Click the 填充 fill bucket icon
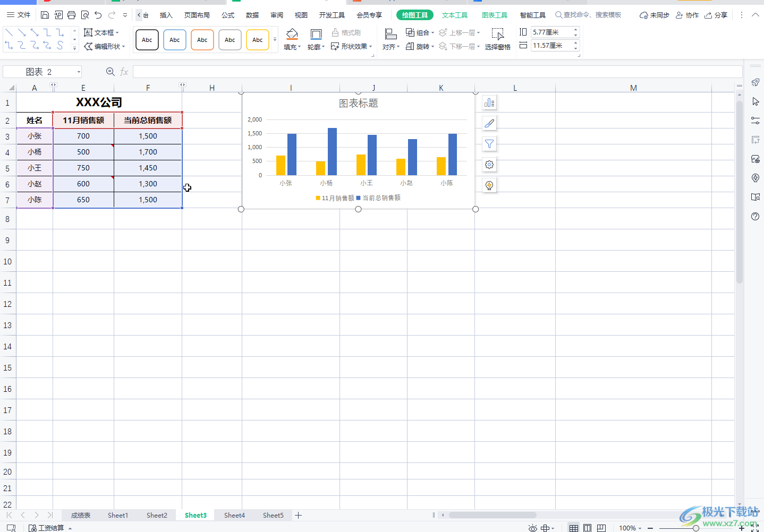The image size is (764, 532). [292, 35]
